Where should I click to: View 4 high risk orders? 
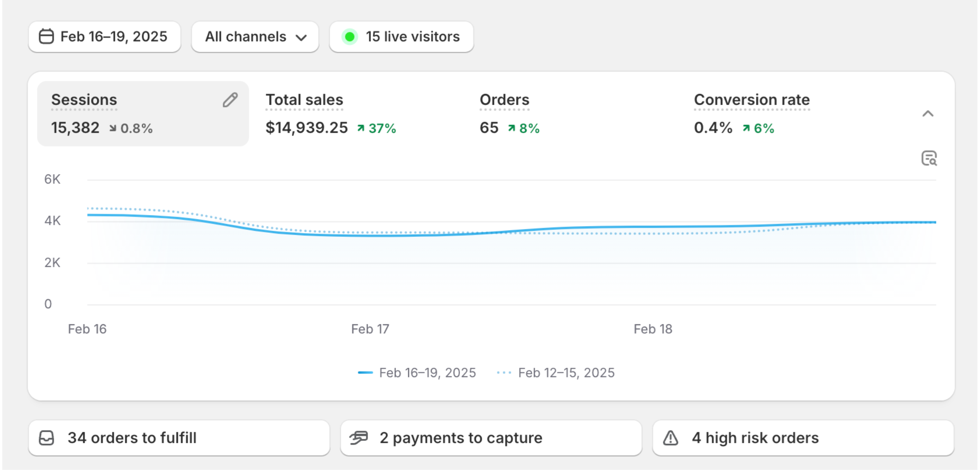click(x=755, y=438)
